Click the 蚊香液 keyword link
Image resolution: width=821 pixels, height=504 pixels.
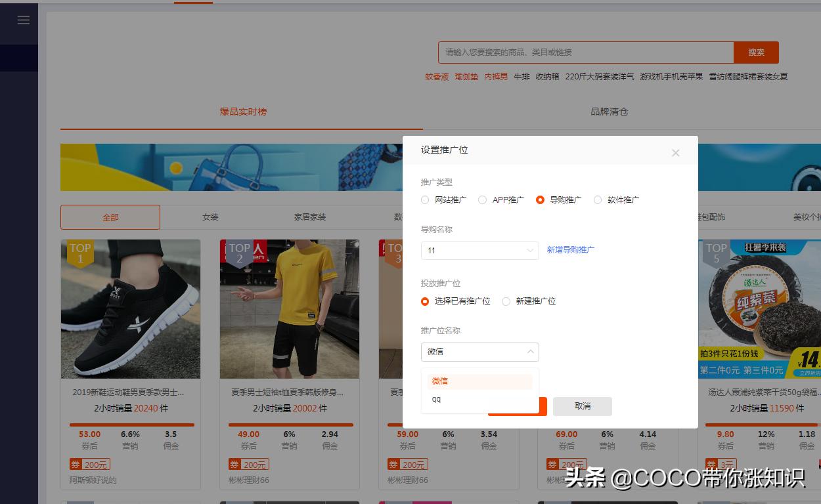click(436, 77)
